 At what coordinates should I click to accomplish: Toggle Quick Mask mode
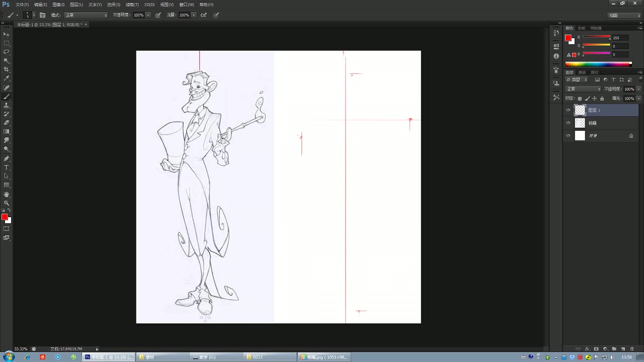tap(7, 229)
